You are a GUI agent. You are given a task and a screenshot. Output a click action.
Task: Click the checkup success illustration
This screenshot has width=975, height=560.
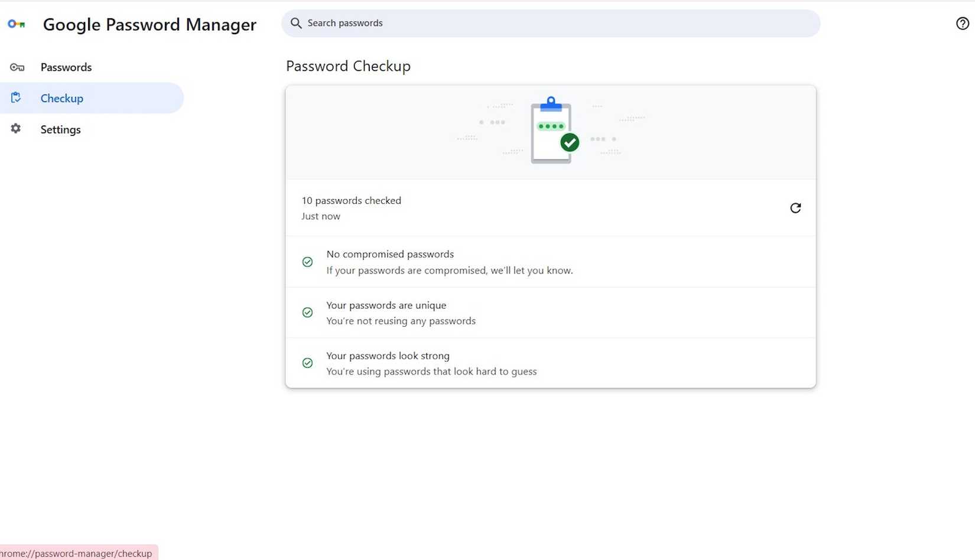[552, 130]
